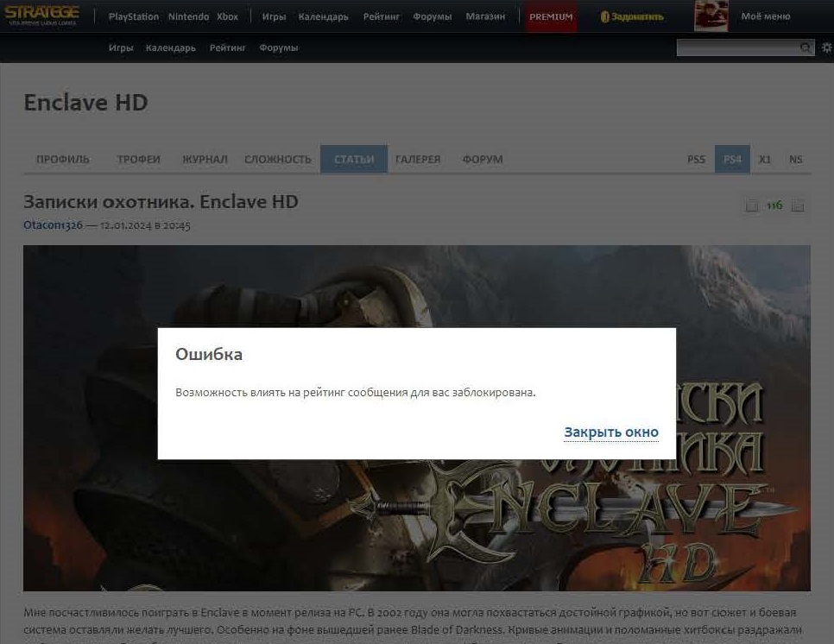Open the PREMIUM page
Screen dimensions: 834x644
[x=551, y=16]
